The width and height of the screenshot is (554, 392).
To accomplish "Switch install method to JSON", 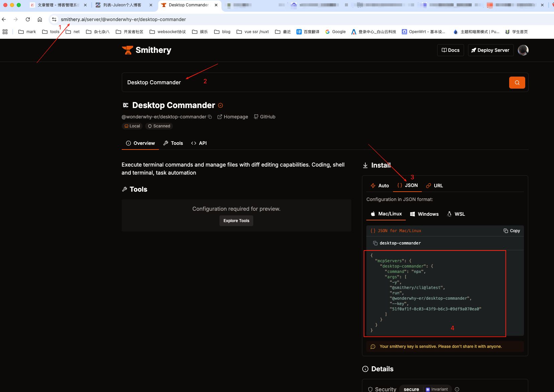I will tap(407, 185).
